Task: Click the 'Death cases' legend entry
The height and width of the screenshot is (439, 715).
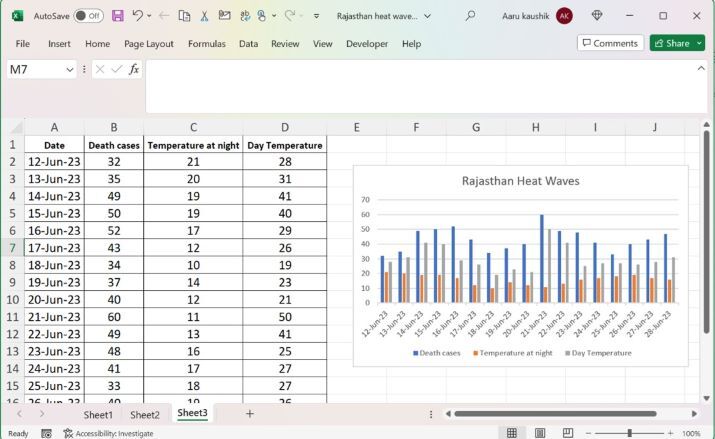Action: click(x=436, y=353)
